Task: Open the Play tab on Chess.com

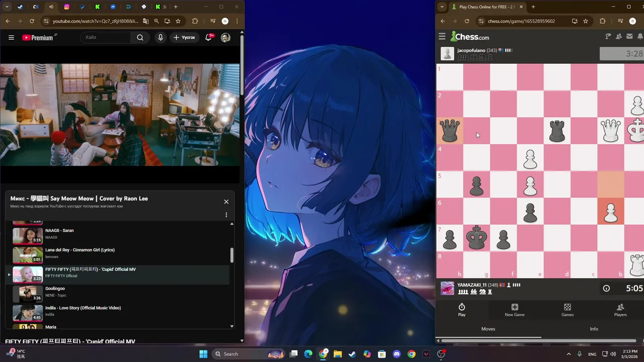Action: coord(462,310)
